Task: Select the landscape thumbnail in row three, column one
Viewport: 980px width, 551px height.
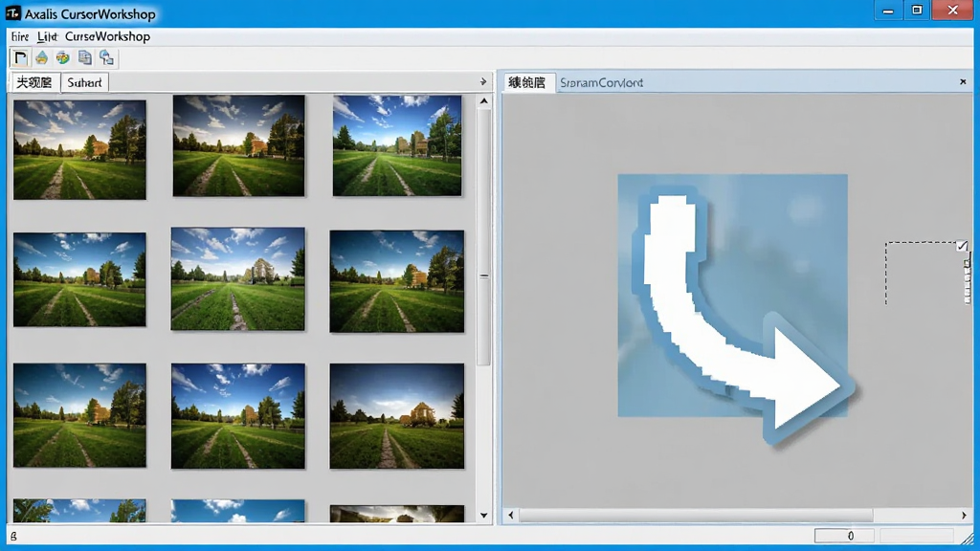Action: (x=79, y=415)
